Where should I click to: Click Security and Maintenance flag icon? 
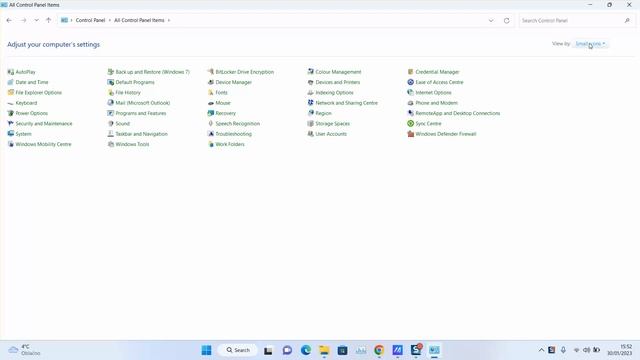(11, 123)
